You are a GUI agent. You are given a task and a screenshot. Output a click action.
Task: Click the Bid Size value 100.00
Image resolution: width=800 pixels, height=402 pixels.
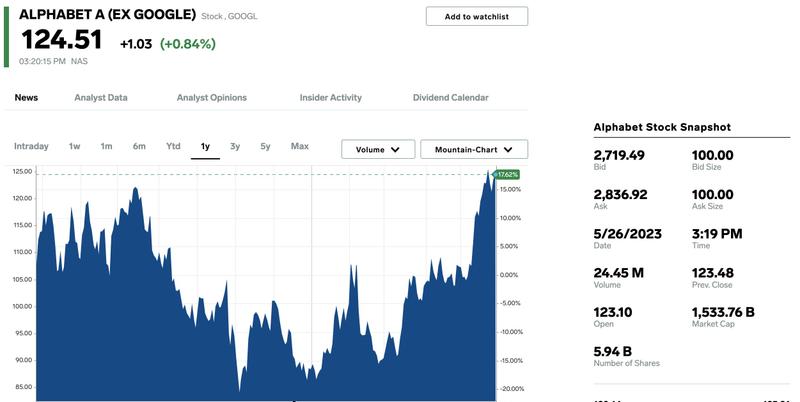(x=712, y=155)
